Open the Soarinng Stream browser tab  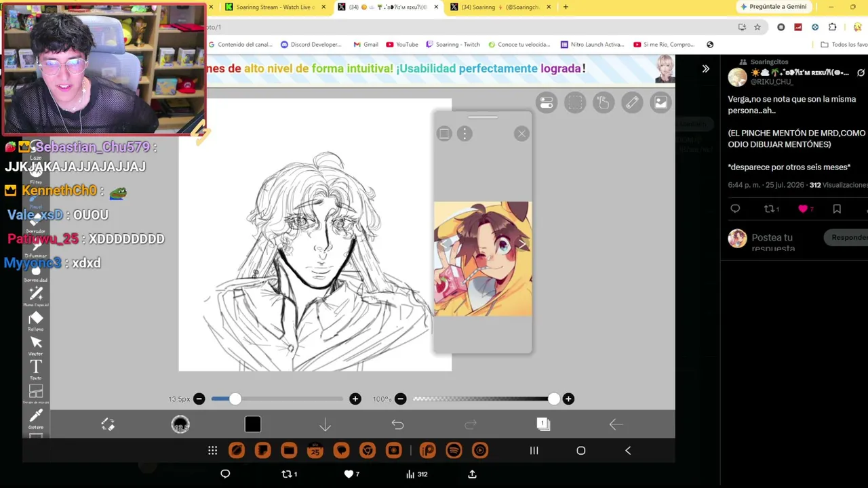tap(275, 7)
